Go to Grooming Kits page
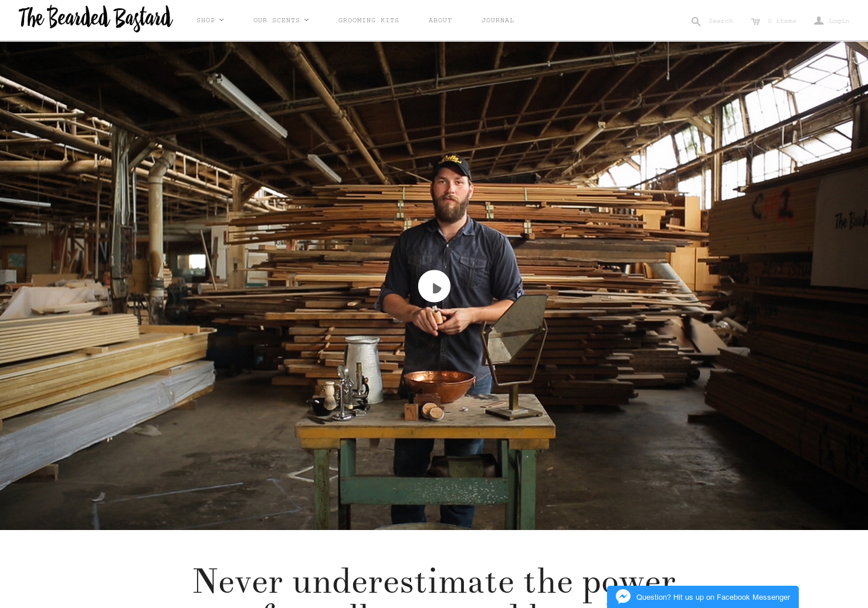Viewport: 868px width, 608px height. 368,21
